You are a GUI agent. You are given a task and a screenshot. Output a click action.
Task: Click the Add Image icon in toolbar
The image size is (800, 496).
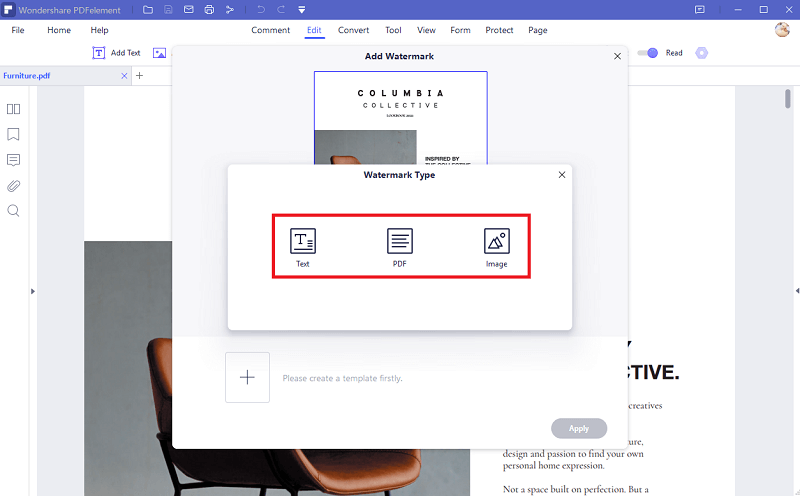point(160,53)
